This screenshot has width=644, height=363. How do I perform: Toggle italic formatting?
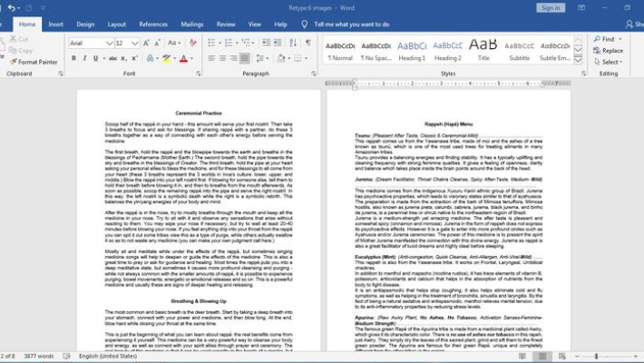tap(85, 58)
